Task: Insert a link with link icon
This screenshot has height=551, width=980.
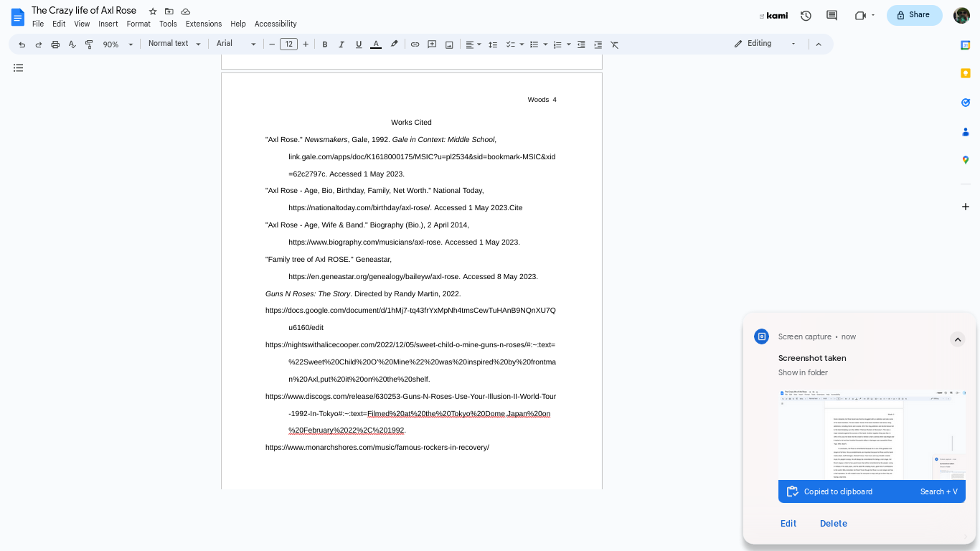Action: [415, 44]
